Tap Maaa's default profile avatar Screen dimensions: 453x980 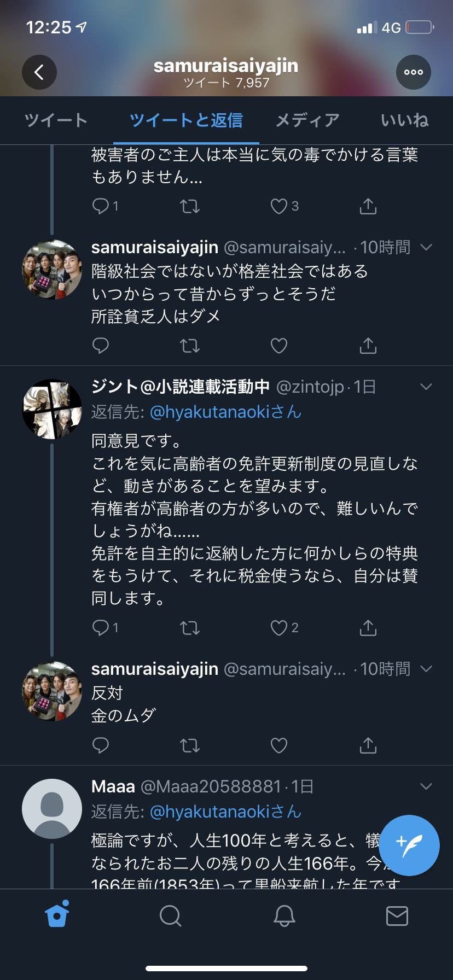click(51, 808)
